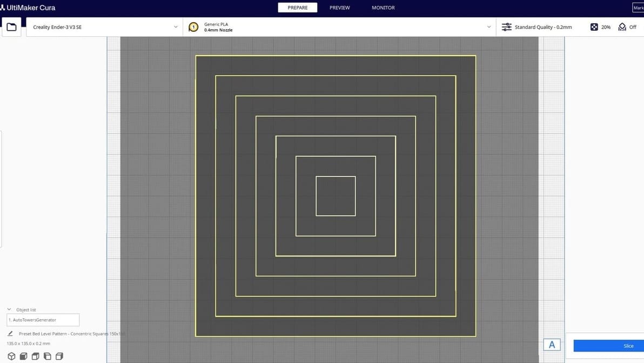This screenshot has height=363, width=644.
Task: Click the Marketplace button in header
Action: click(x=638, y=8)
